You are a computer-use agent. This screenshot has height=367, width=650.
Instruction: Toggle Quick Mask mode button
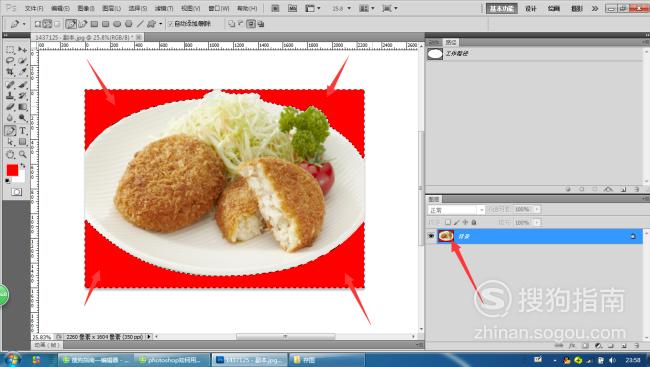point(17,192)
